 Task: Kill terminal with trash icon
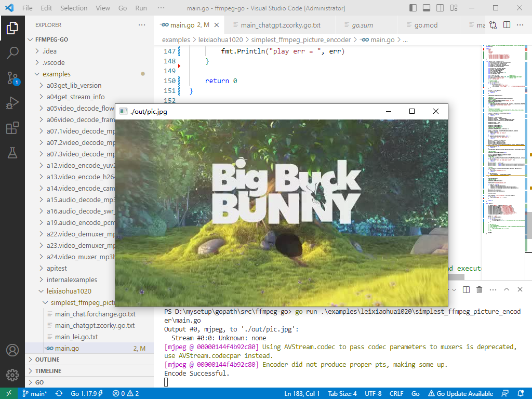point(479,289)
